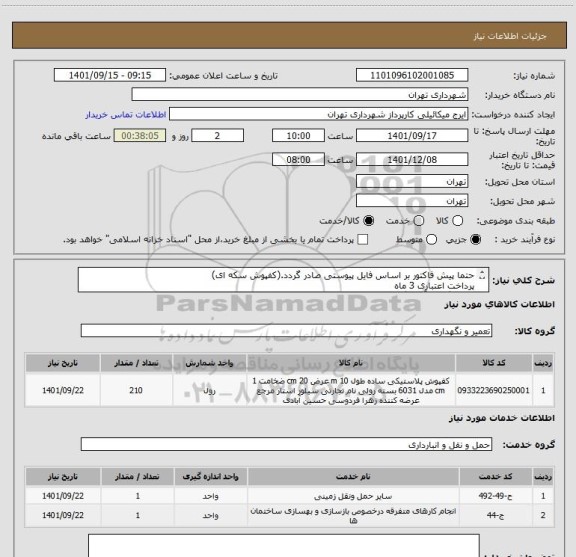The height and width of the screenshot is (557, 576).
Task: Open the اطلاعات تماس خریدار link
Action: coord(126,115)
